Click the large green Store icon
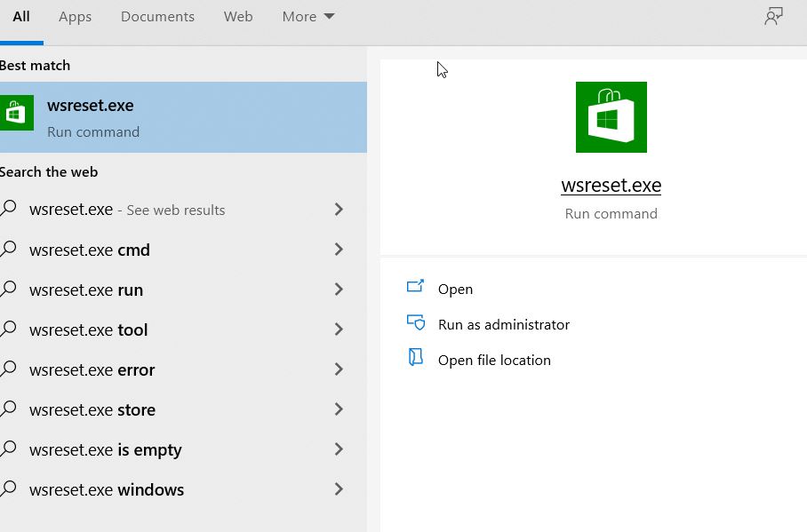Viewport: 807px width, 532px height. (x=611, y=117)
